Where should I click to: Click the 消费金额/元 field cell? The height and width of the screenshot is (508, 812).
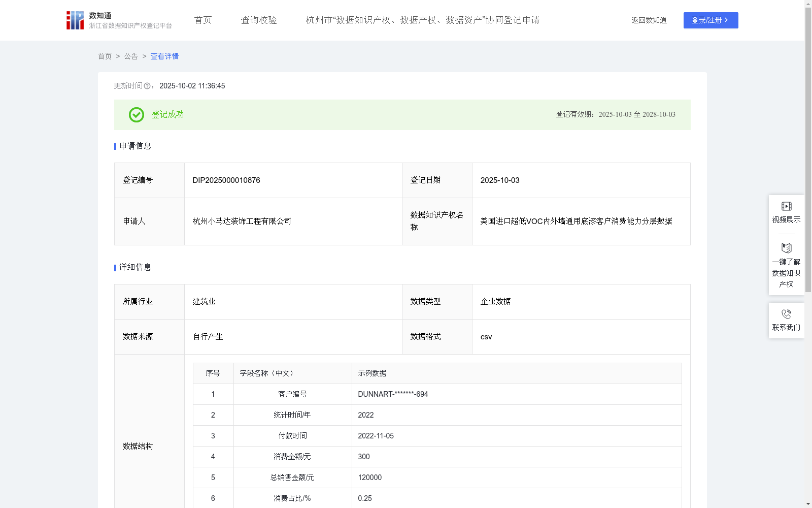pos(292,457)
